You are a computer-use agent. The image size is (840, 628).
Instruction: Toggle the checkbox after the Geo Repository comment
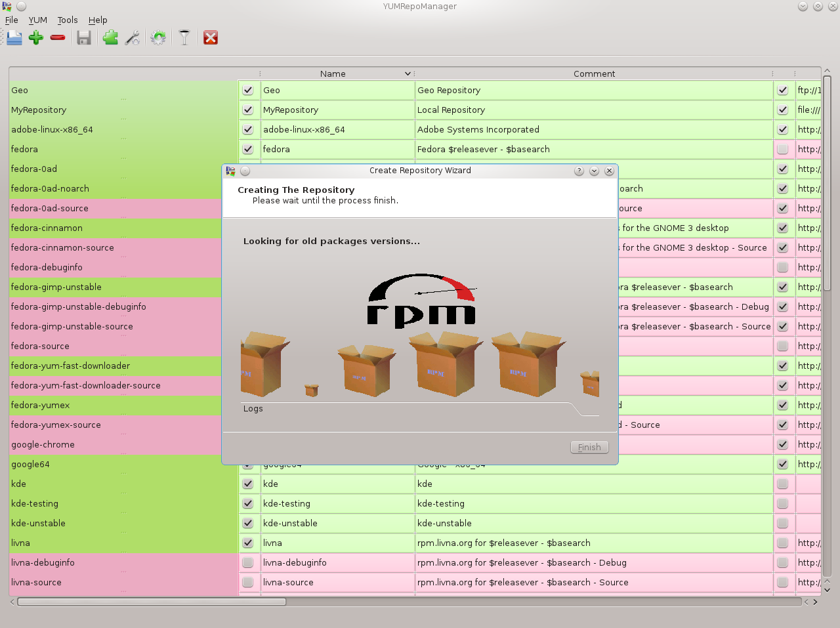[783, 91]
